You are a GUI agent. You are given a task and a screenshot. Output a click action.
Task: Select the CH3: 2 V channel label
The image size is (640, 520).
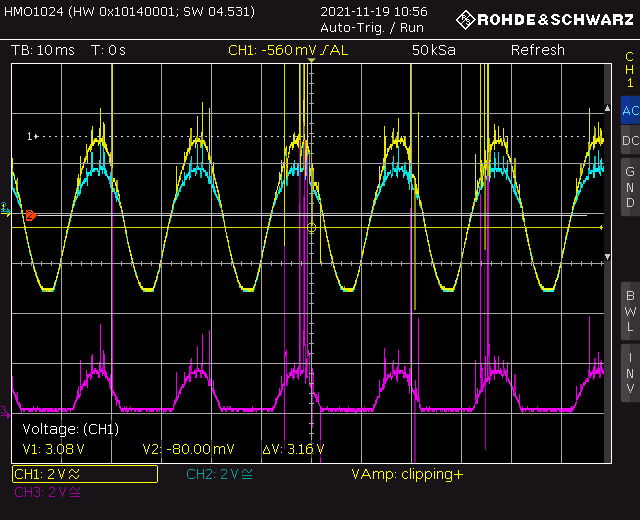(47, 492)
